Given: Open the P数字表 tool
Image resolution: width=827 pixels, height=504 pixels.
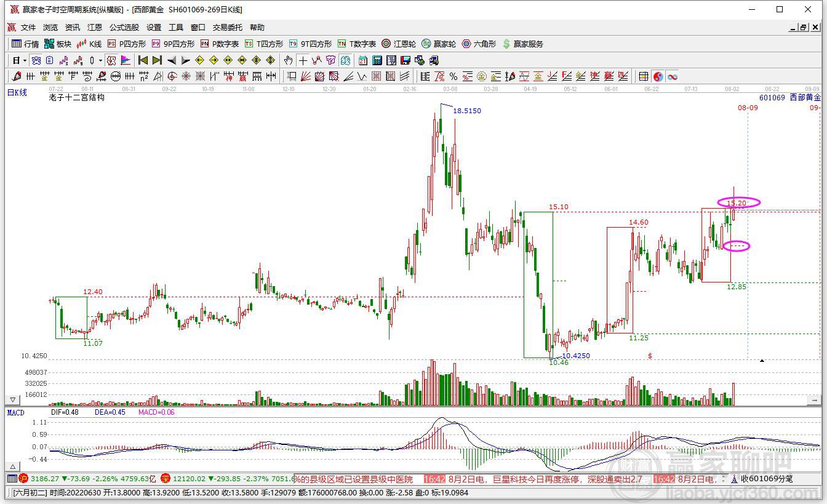Looking at the screenshot, I should [x=220, y=44].
